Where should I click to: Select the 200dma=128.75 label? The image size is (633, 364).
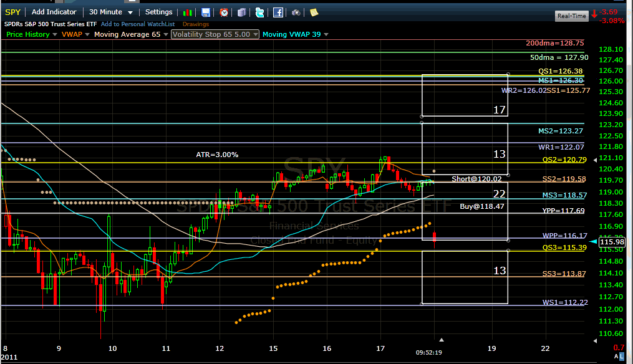[x=554, y=43]
